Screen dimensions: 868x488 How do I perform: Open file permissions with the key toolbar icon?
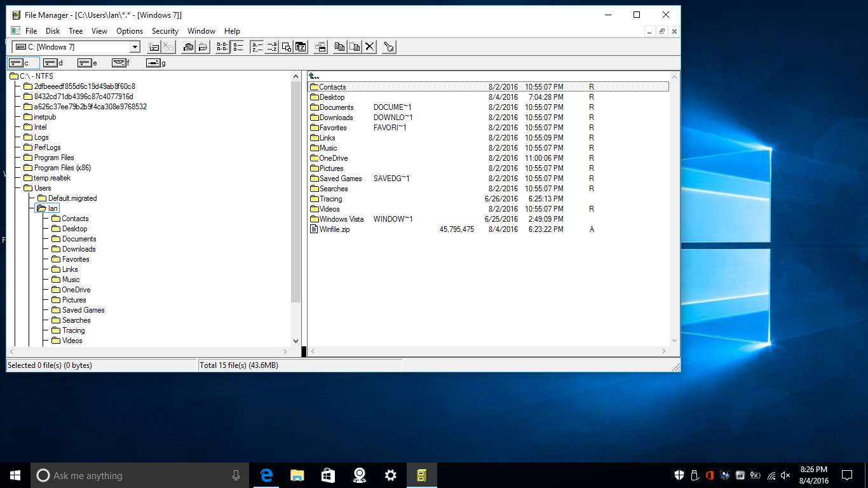tap(388, 46)
